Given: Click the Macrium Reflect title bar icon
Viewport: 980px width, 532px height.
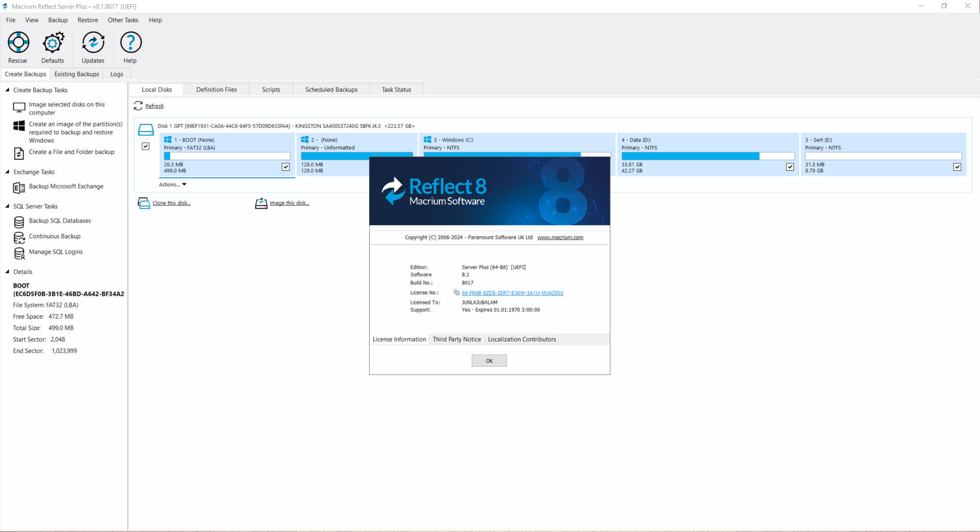Looking at the screenshot, I should pos(6,6).
